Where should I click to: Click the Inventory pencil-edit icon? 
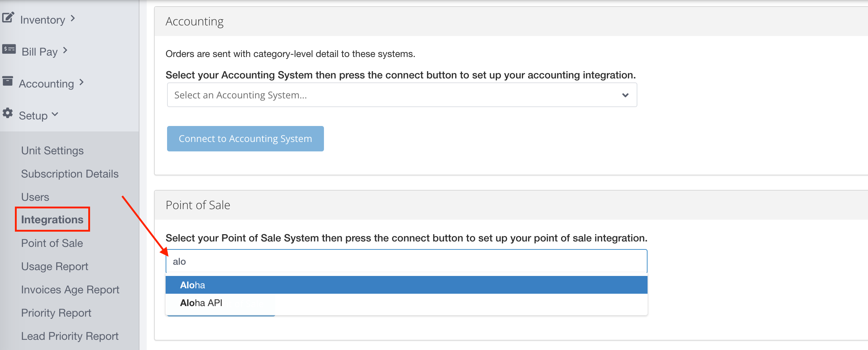pos(8,17)
